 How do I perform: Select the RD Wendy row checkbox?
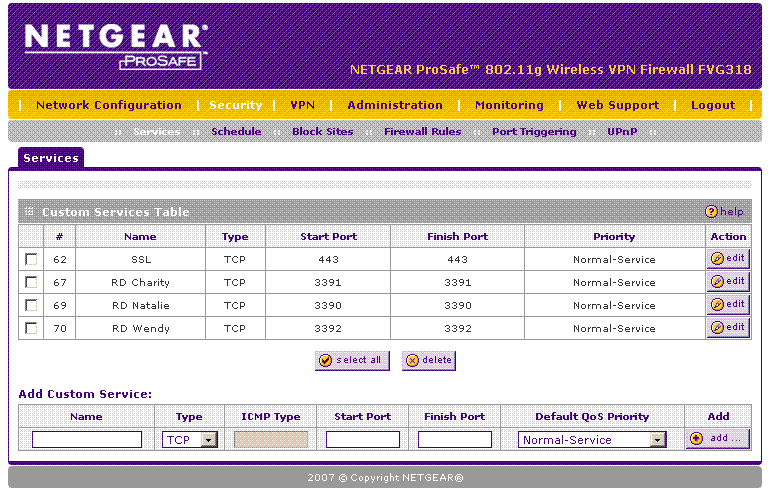tap(31, 329)
